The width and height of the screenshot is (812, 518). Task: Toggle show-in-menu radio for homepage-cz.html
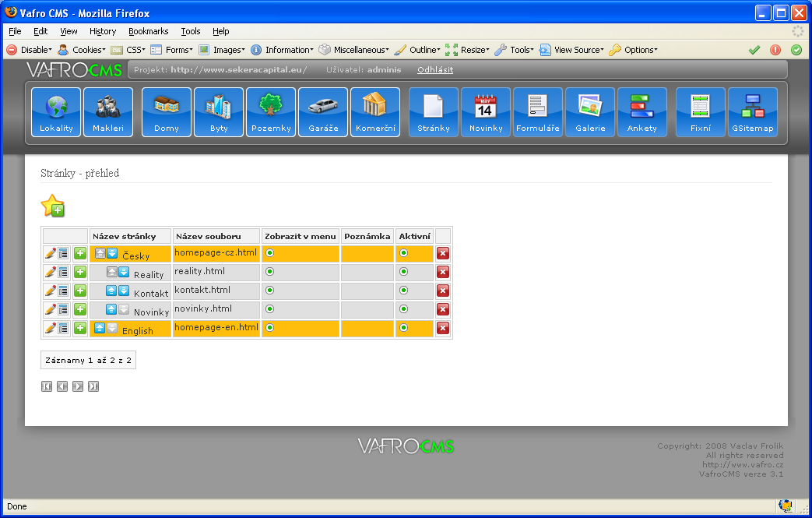pyautogui.click(x=270, y=253)
